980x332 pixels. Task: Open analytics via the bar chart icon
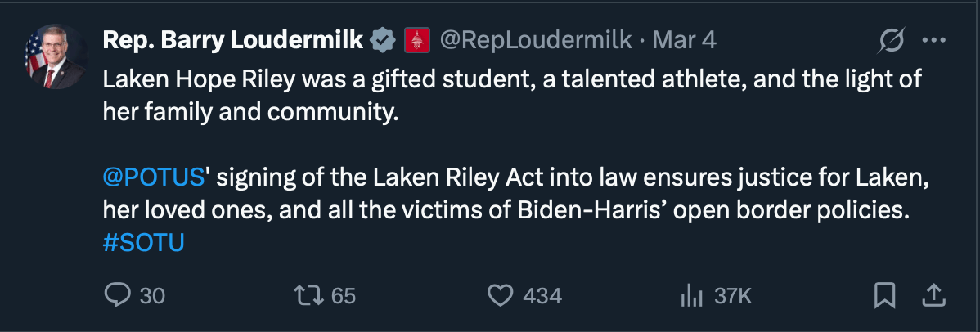[x=692, y=296]
